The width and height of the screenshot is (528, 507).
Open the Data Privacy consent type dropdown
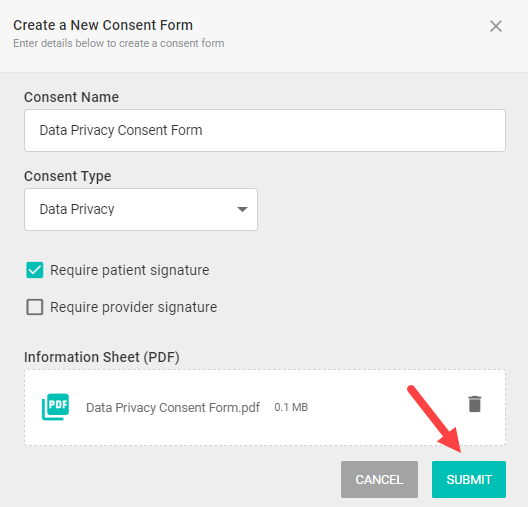pyautogui.click(x=141, y=209)
